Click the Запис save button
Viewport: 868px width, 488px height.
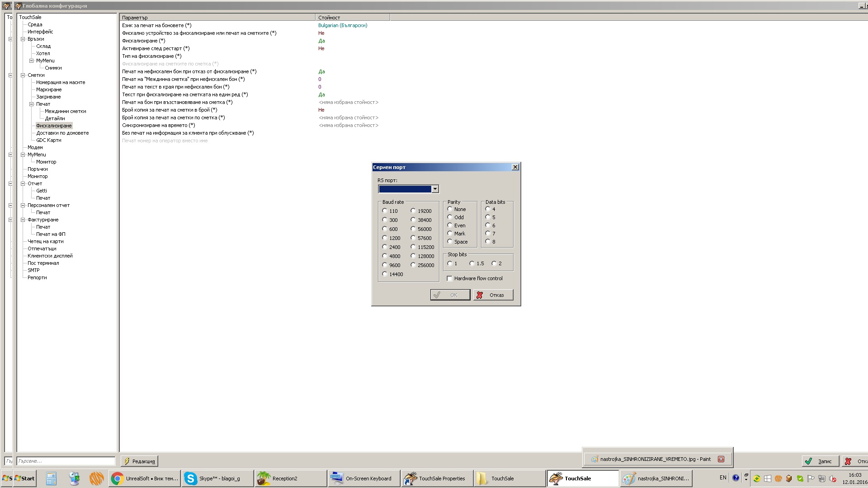pos(820,461)
